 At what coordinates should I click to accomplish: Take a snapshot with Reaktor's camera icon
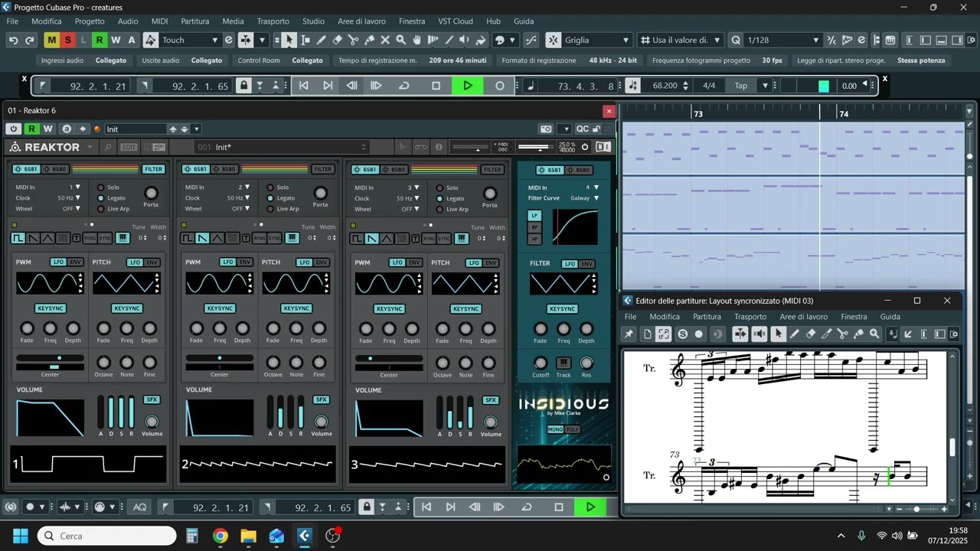pyautogui.click(x=546, y=129)
